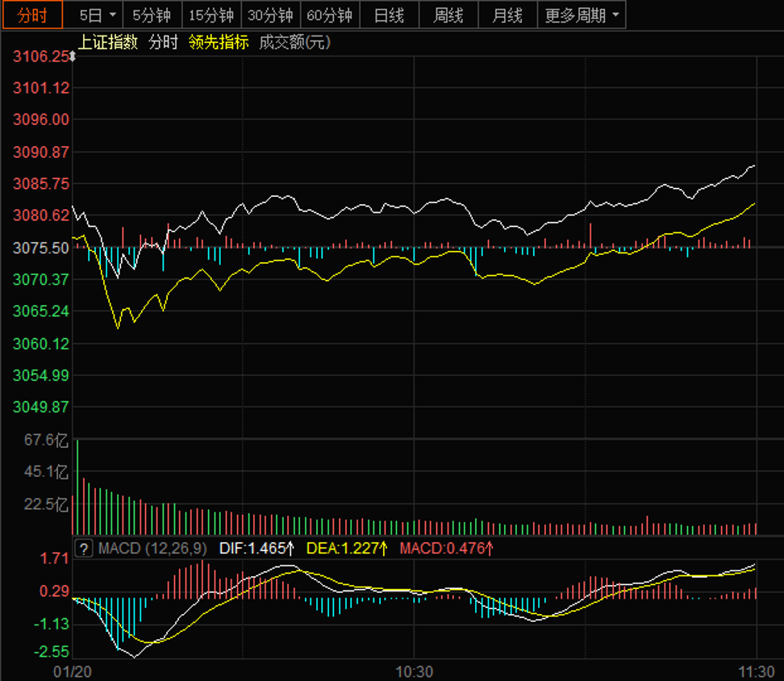Viewport: 784px width, 681px height.
Task: Toggle the 成交额(元) turnover label
Action: pos(294,43)
